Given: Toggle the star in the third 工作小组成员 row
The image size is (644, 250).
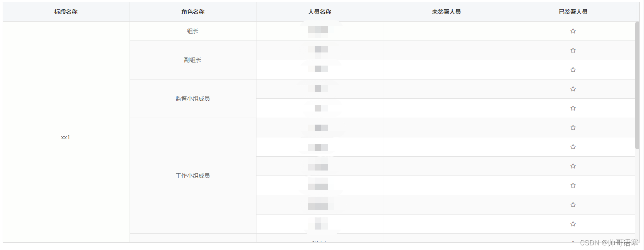Looking at the screenshot, I should (x=573, y=166).
